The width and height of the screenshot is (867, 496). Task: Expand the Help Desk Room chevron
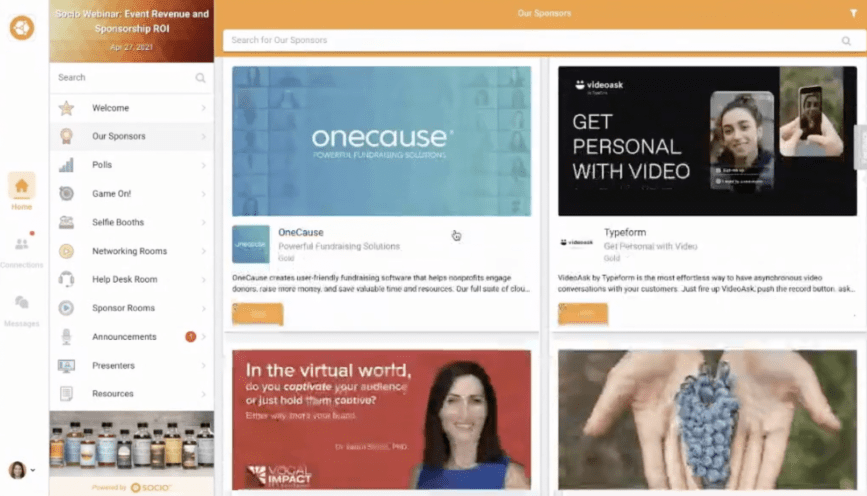pos(203,280)
